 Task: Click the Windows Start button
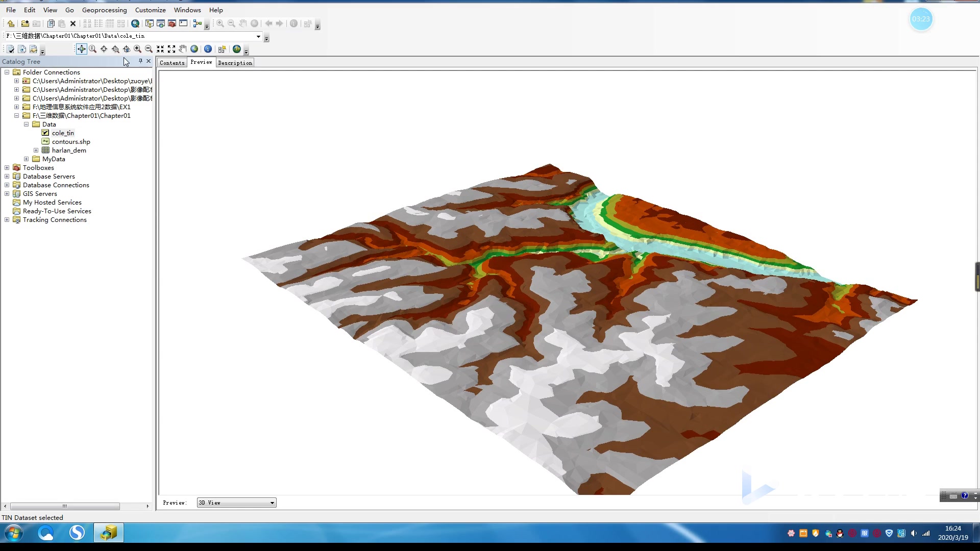pyautogui.click(x=14, y=534)
